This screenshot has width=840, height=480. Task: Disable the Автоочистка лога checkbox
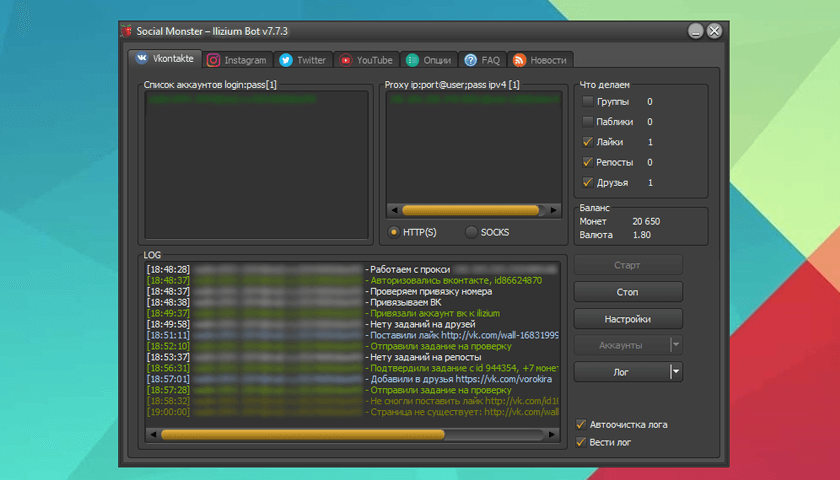click(581, 424)
